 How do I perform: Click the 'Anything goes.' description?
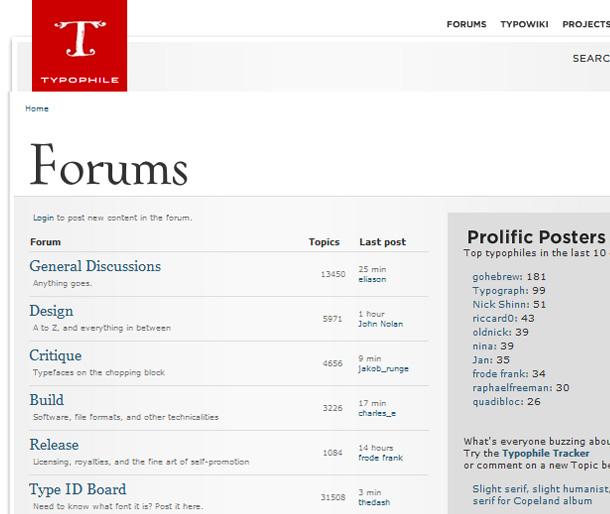[x=63, y=283]
